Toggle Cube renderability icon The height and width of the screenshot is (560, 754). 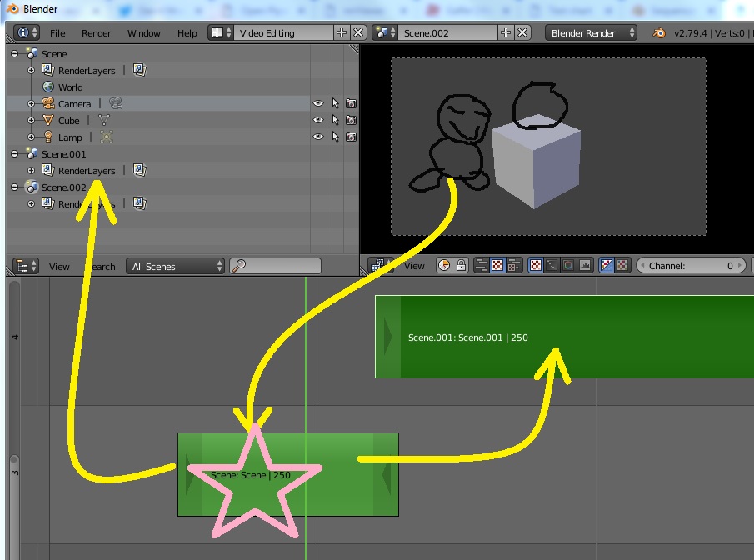351,120
